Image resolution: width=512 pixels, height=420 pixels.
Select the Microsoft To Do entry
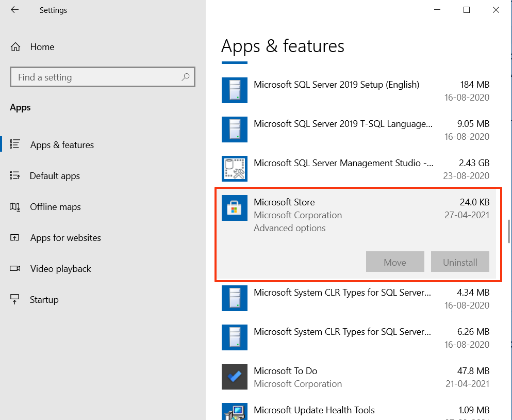click(x=355, y=377)
